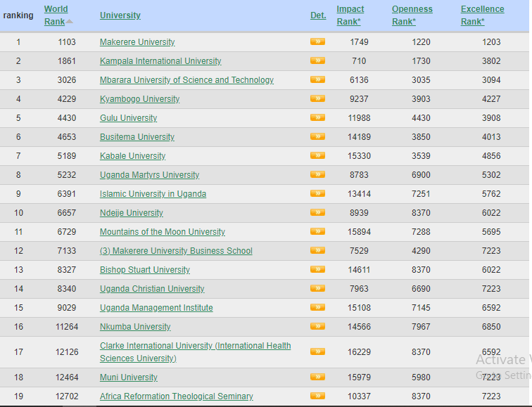Open Nkumba University link

click(135, 327)
